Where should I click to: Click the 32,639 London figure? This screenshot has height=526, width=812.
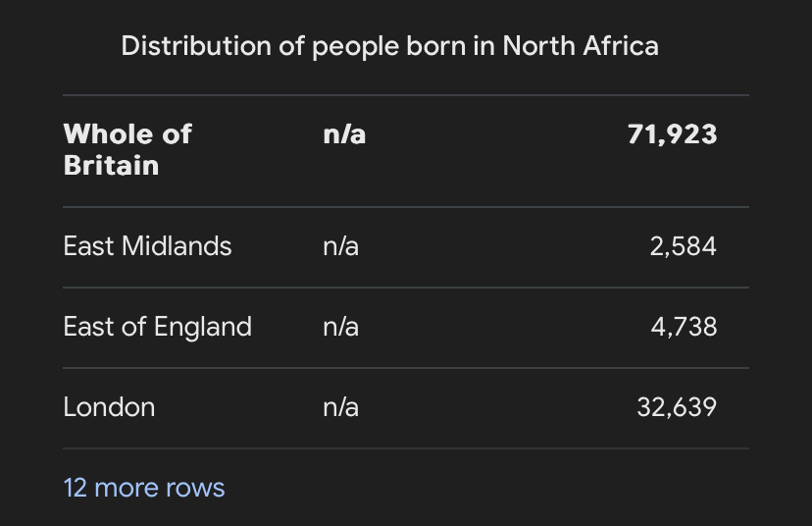tap(677, 407)
